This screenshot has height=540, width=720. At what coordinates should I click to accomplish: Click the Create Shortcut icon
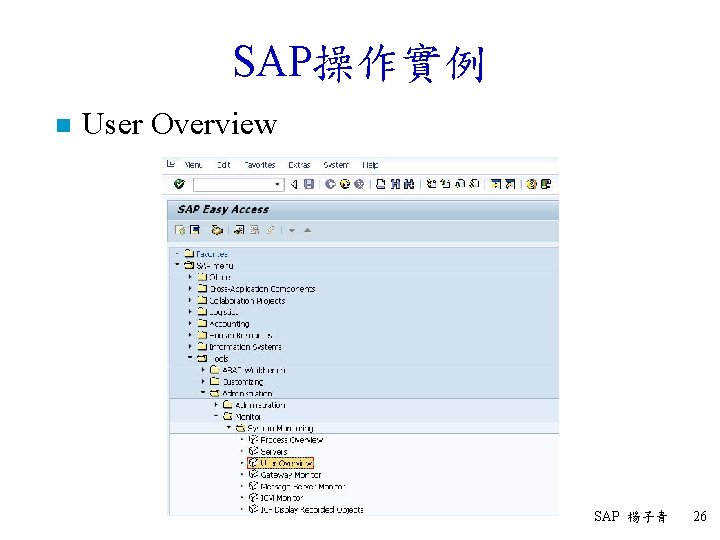tap(510, 184)
